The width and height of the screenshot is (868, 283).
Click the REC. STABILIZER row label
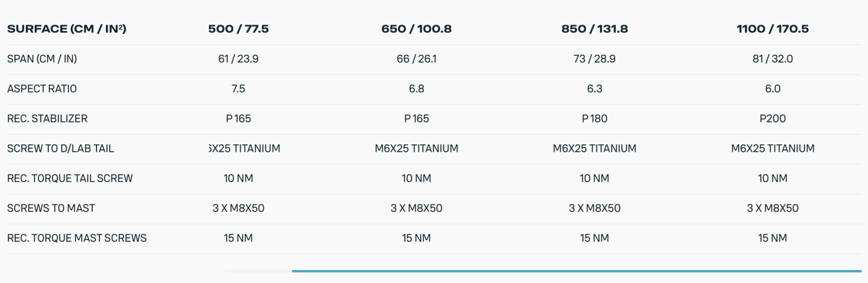[x=47, y=118]
